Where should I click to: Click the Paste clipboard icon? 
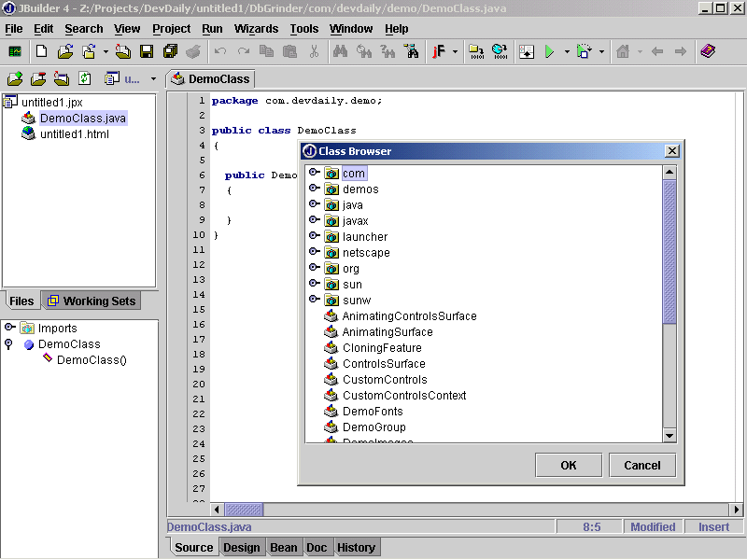(x=289, y=51)
